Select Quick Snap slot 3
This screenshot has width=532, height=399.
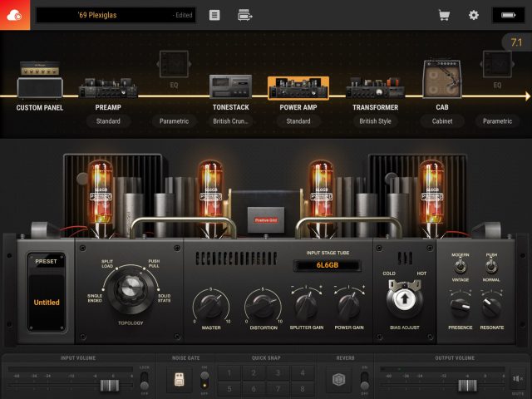click(x=278, y=373)
